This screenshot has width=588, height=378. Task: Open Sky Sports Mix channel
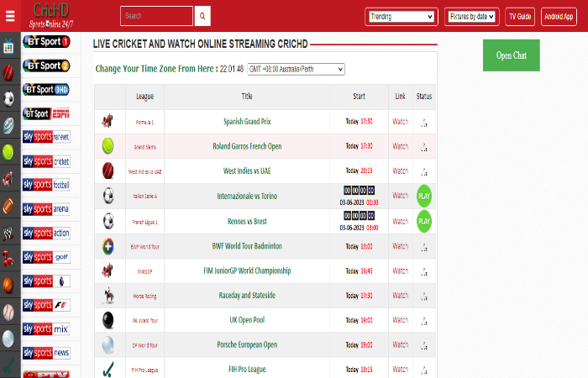(46, 329)
